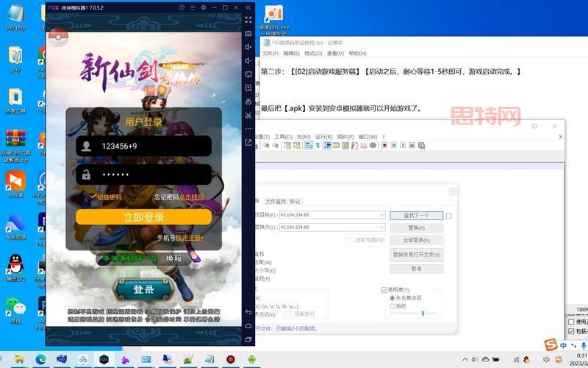Screen dimensions: 588x368
Task: Select the 始终 always radio button
Action: point(392,306)
